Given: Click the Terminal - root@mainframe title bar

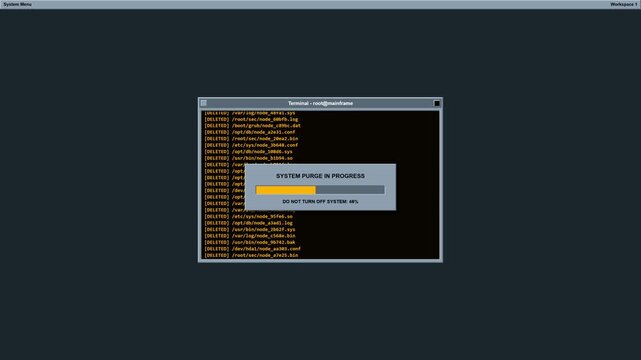Looking at the screenshot, I should click(320, 103).
